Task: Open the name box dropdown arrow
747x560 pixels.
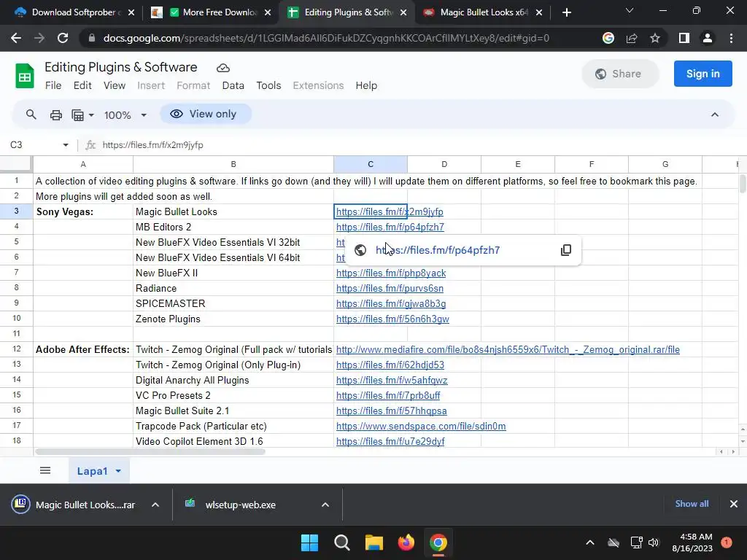Action: click(x=65, y=145)
